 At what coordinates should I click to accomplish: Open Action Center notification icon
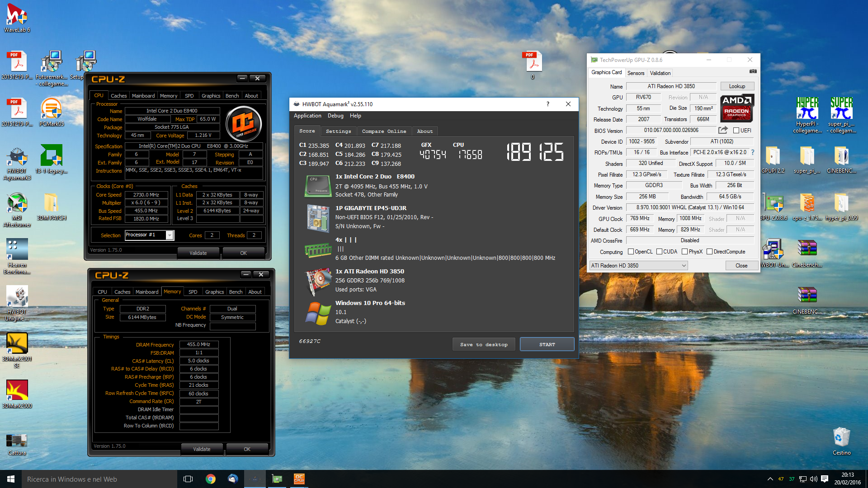tap(825, 479)
